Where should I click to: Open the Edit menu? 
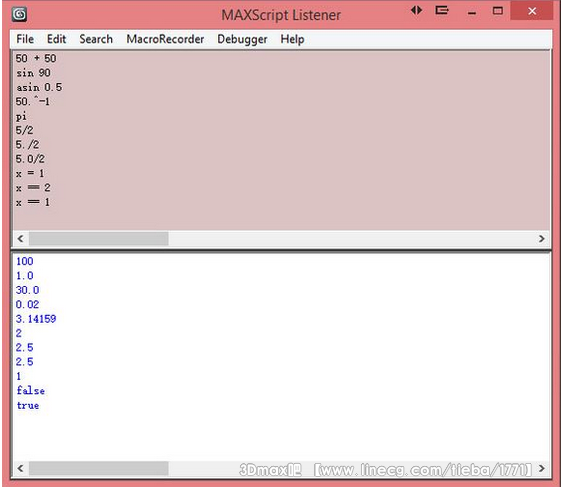point(57,39)
